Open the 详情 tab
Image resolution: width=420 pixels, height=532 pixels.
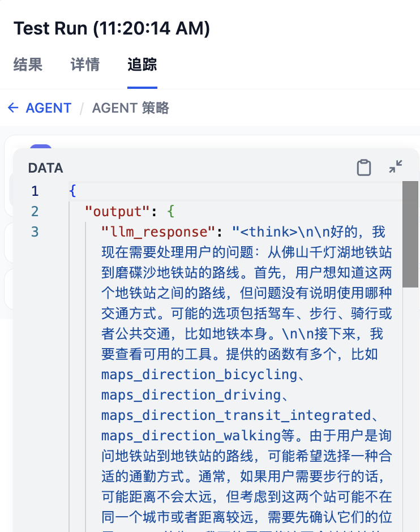coord(85,64)
